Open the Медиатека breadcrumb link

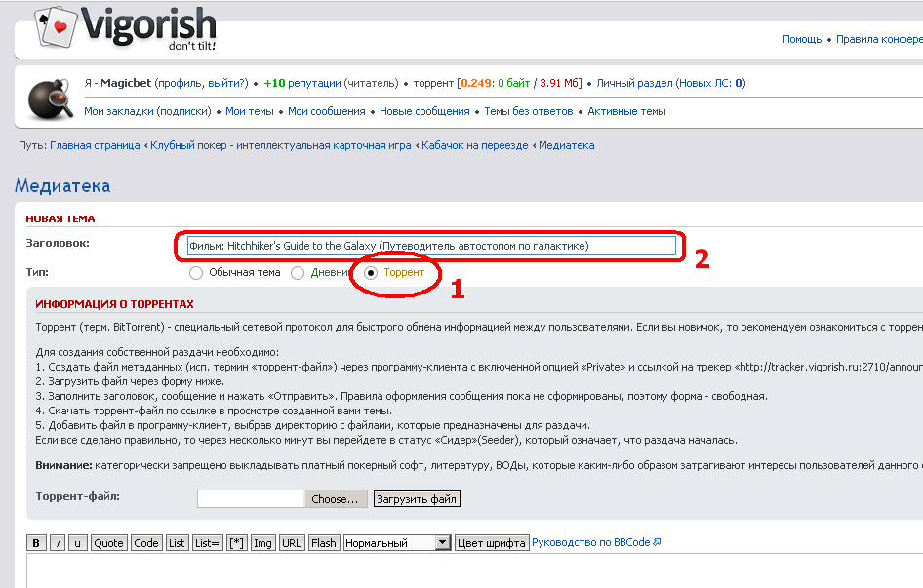pos(566,145)
